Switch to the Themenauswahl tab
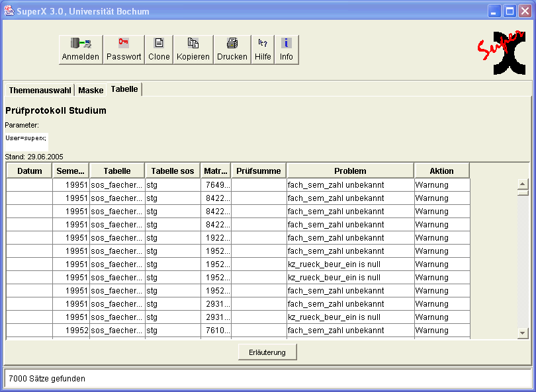This screenshot has height=392, width=536. pyautogui.click(x=40, y=90)
